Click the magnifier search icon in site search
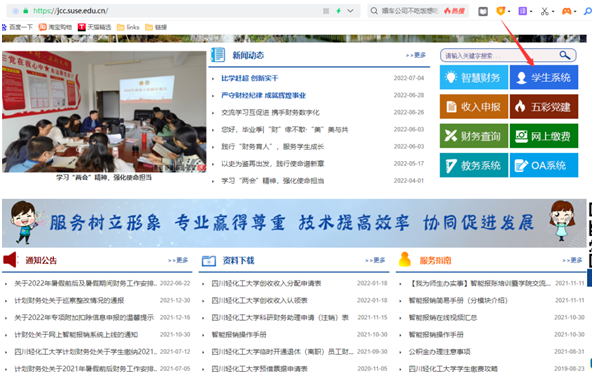 (x=565, y=55)
